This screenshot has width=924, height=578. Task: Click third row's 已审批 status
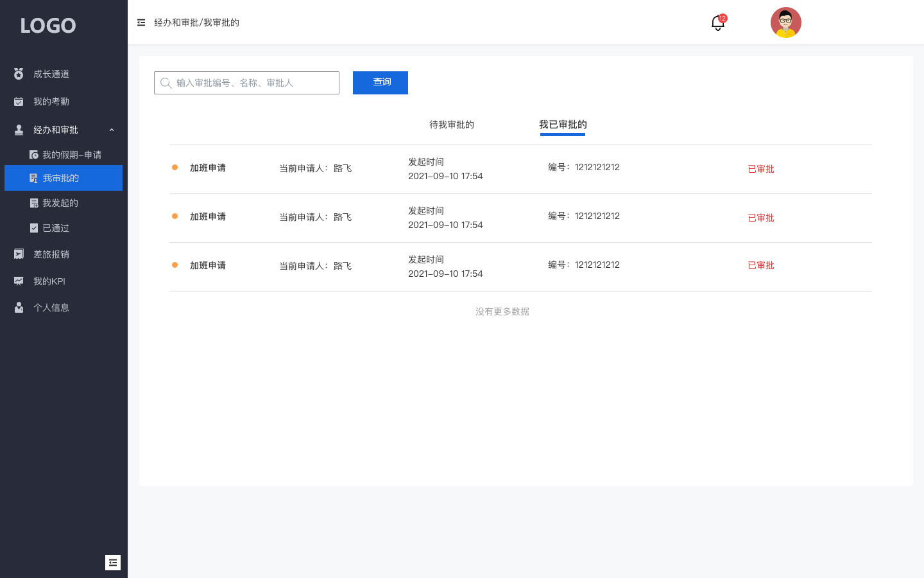pyautogui.click(x=761, y=265)
